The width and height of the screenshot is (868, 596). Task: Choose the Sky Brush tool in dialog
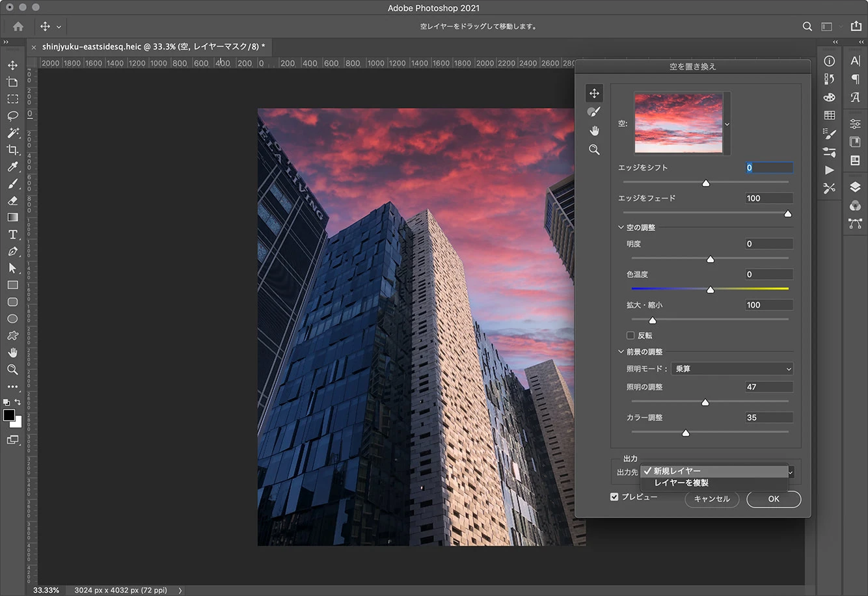(x=593, y=112)
